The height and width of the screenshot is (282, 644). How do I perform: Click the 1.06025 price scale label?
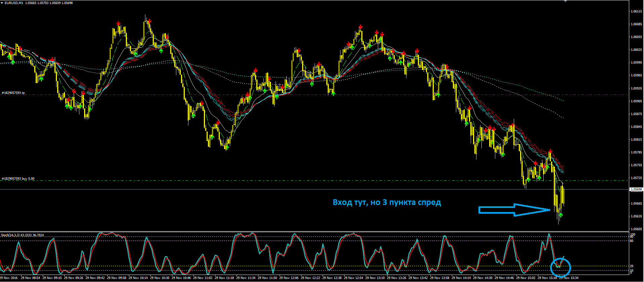(x=636, y=49)
